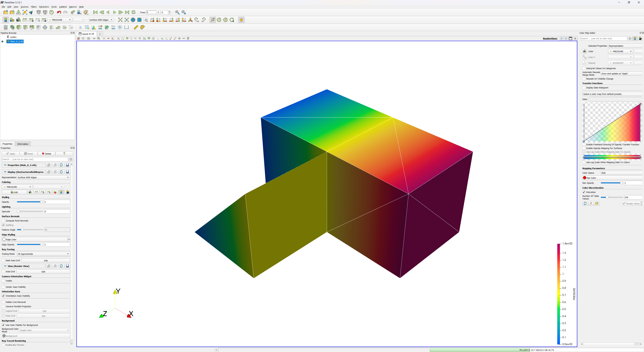The height and width of the screenshot is (352, 644).
Task: Click the Reset Camera icon
Action: (120, 20)
